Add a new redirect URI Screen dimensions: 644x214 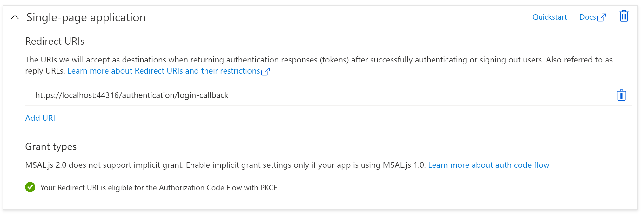40,118
